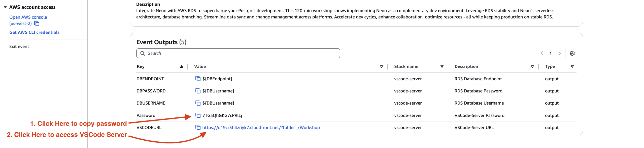Go to previous page of outputs
Image resolution: width=644 pixels, height=148 pixels.
click(542, 53)
